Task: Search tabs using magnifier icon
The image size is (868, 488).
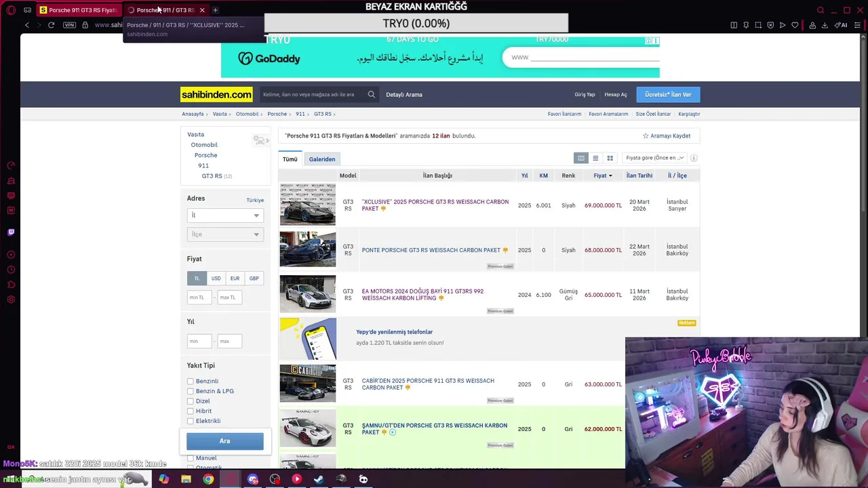Action: pos(821,10)
